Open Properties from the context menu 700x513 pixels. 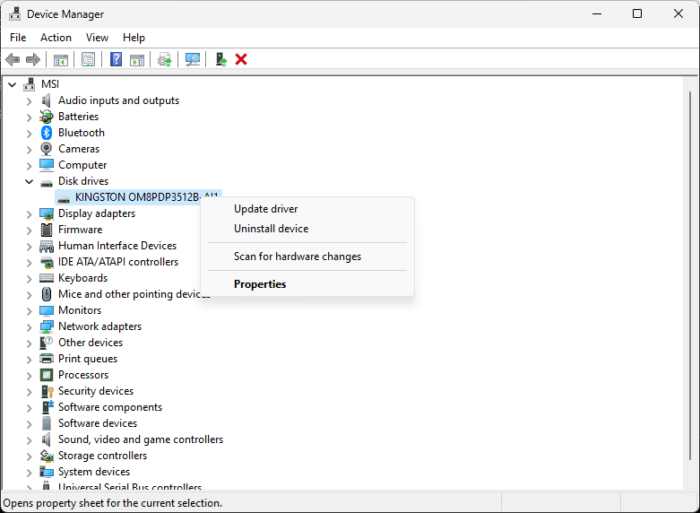pyautogui.click(x=307, y=284)
